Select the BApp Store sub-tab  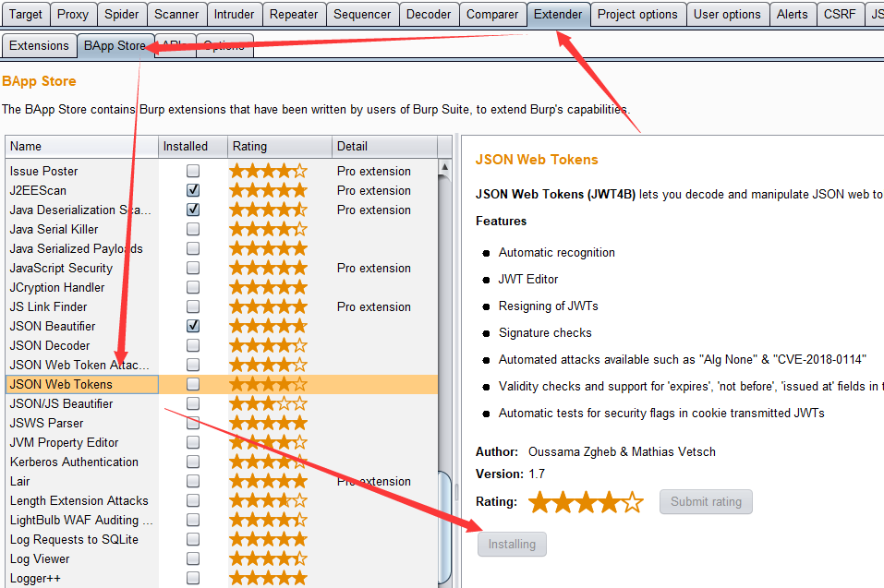click(115, 45)
